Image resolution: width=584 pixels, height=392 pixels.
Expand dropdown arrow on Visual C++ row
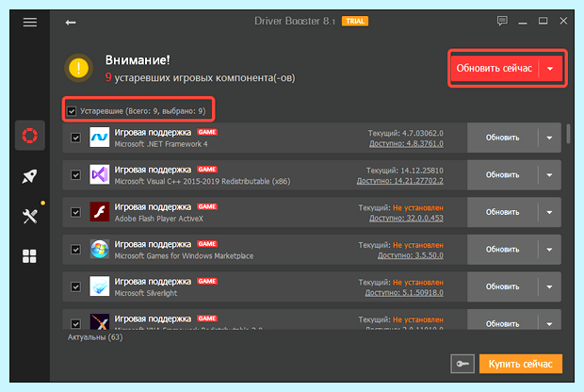tap(549, 175)
